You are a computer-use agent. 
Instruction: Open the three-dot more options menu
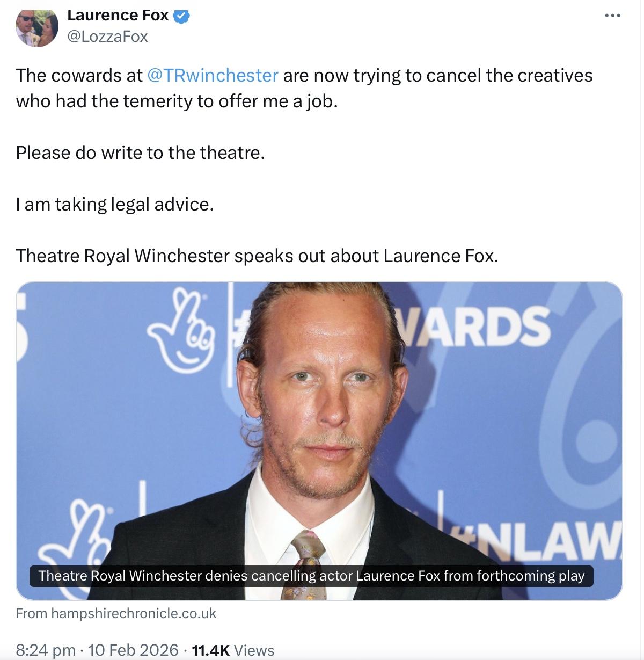(x=612, y=16)
